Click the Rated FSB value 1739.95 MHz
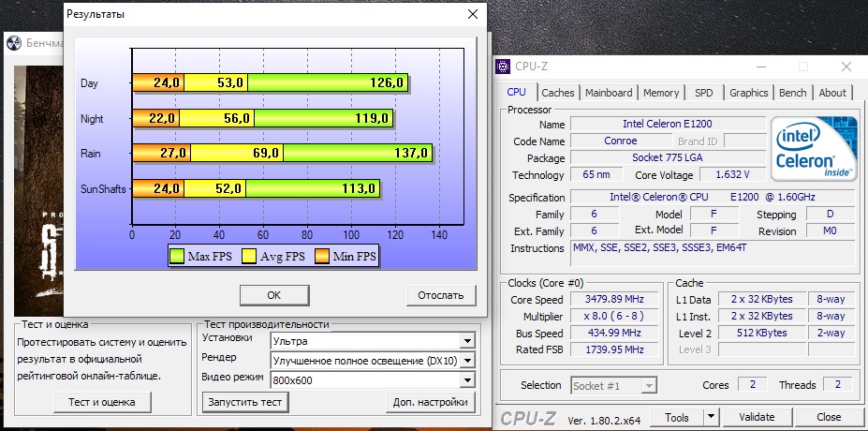 pyautogui.click(x=614, y=349)
